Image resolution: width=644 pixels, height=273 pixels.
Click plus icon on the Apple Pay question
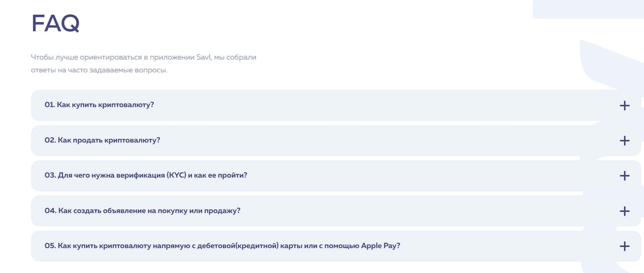624,246
